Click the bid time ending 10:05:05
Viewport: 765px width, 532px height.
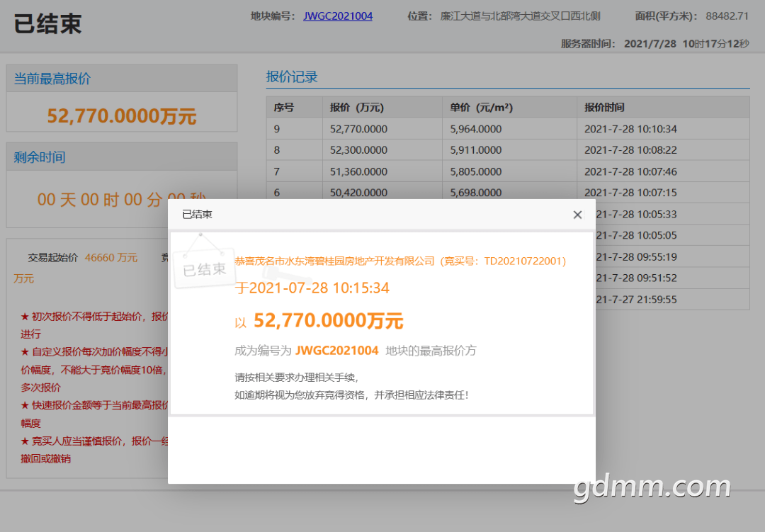(636, 235)
